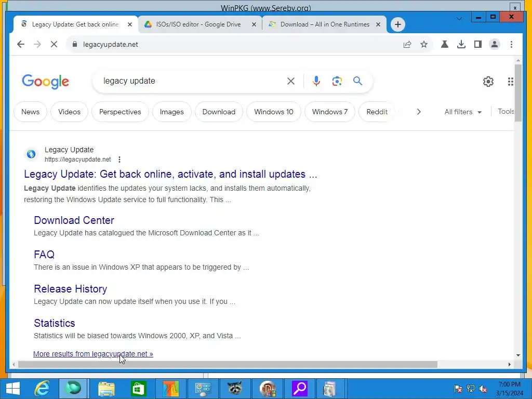
Task: Switch to the Legacy Update tab
Action: tap(75, 24)
